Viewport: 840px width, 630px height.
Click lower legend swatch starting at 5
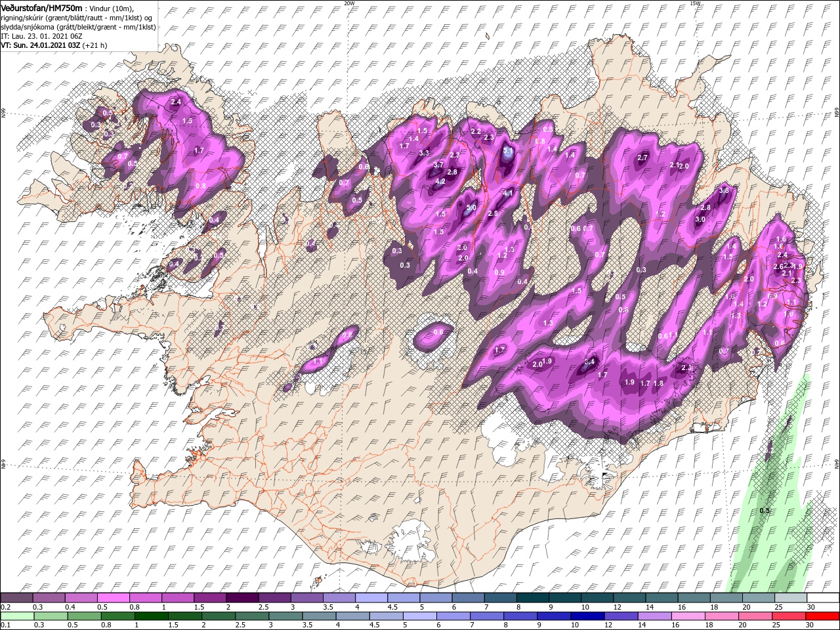419,616
